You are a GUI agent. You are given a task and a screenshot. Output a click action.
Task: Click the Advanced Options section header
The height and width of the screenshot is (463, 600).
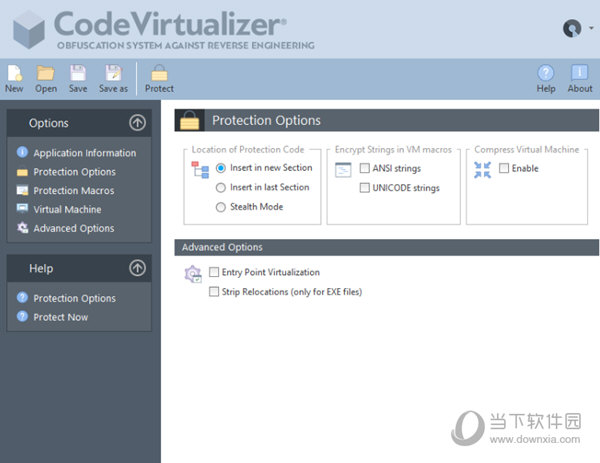pyautogui.click(x=386, y=247)
